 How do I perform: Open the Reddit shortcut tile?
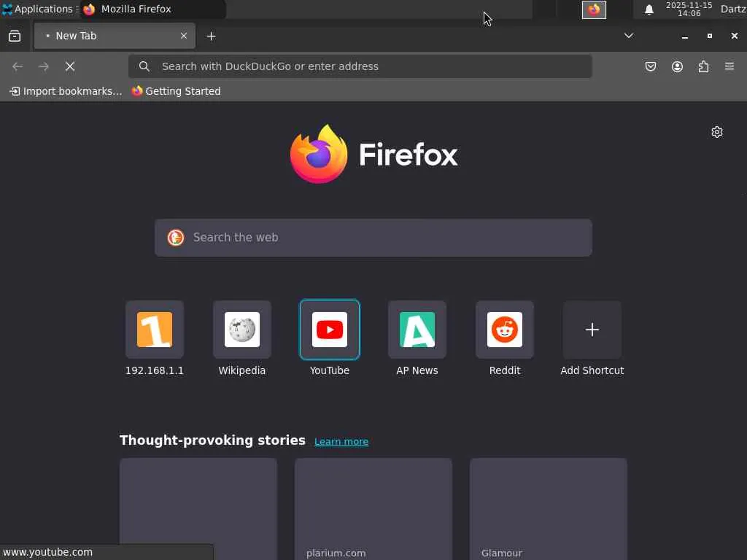505,330
